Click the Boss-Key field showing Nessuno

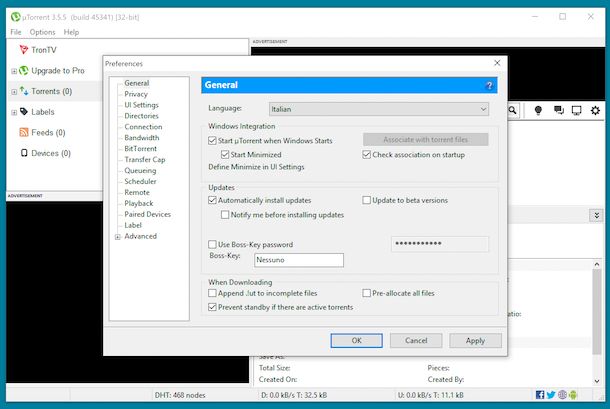point(299,260)
